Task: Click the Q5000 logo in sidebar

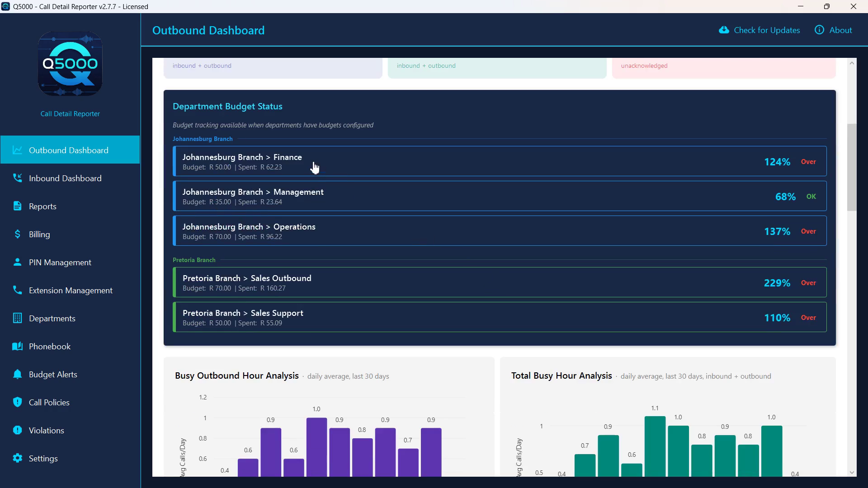Action: [x=70, y=64]
